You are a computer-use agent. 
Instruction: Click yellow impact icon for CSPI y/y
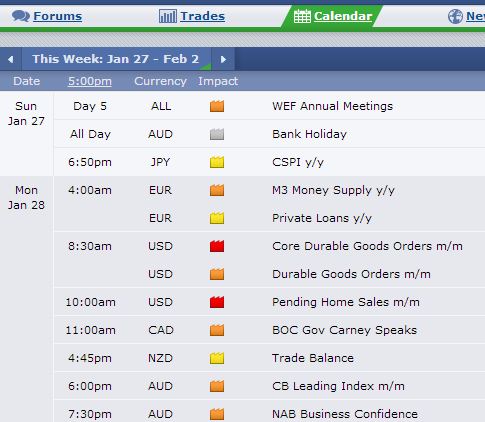pos(217,162)
